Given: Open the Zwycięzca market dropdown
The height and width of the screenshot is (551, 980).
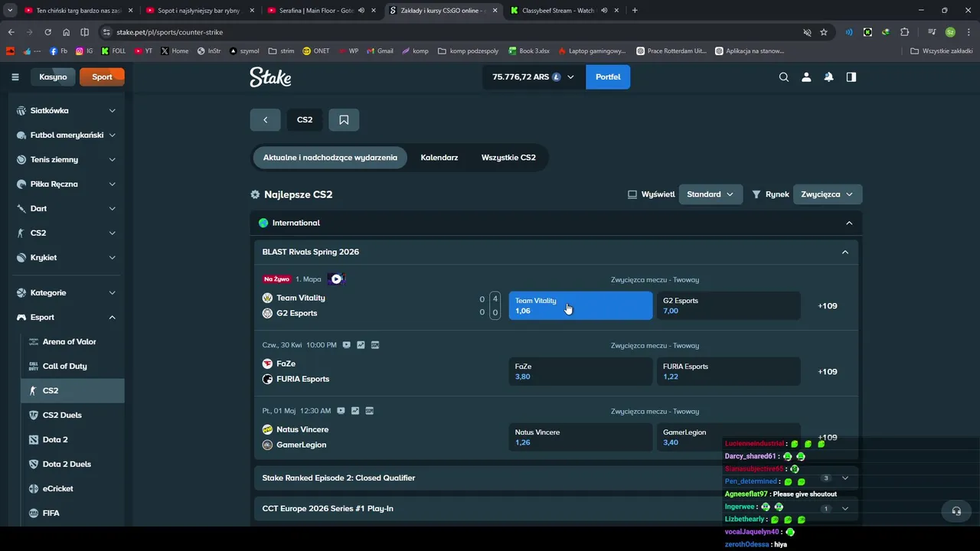Looking at the screenshot, I should [827, 194].
